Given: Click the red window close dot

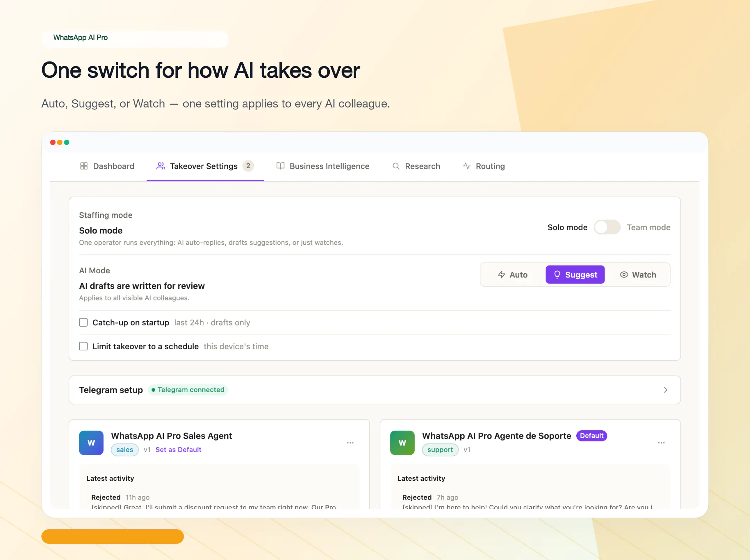Looking at the screenshot, I should click(x=53, y=142).
